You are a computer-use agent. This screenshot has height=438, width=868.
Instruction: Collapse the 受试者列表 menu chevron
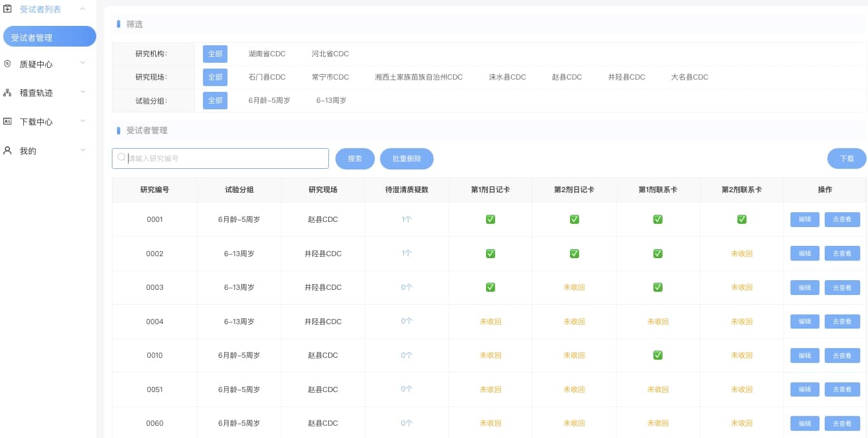pyautogui.click(x=83, y=9)
